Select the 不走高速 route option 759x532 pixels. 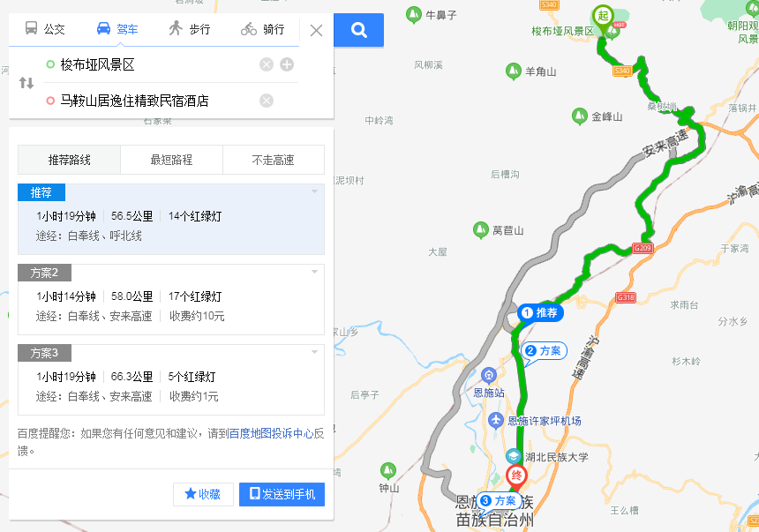[274, 160]
